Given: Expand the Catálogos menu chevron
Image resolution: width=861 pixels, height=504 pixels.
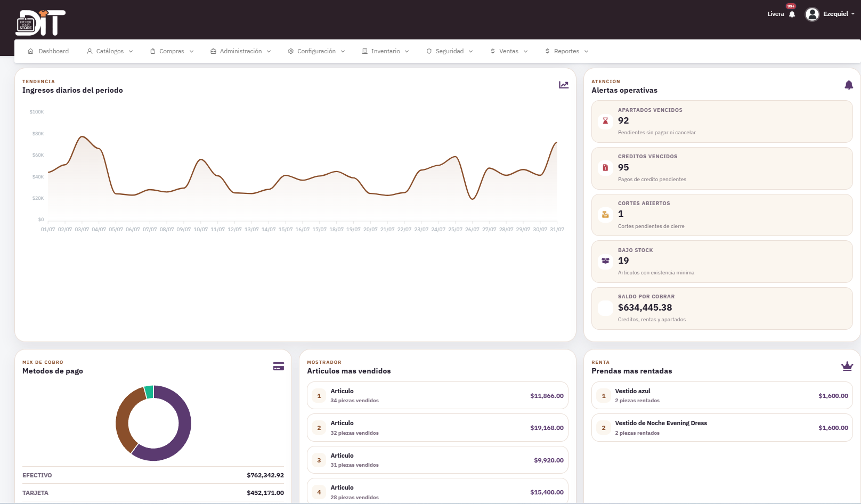Looking at the screenshot, I should 131,52.
